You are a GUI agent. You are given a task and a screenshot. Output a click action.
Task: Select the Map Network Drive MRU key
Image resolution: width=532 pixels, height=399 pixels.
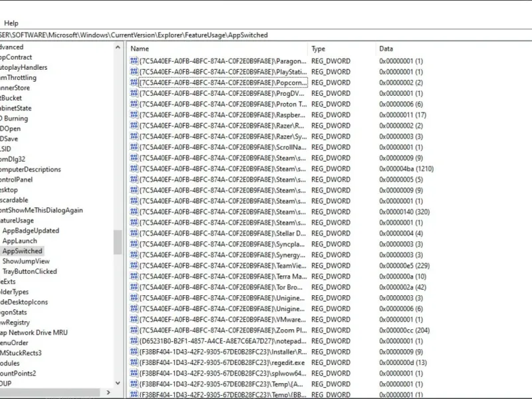[x=34, y=332]
